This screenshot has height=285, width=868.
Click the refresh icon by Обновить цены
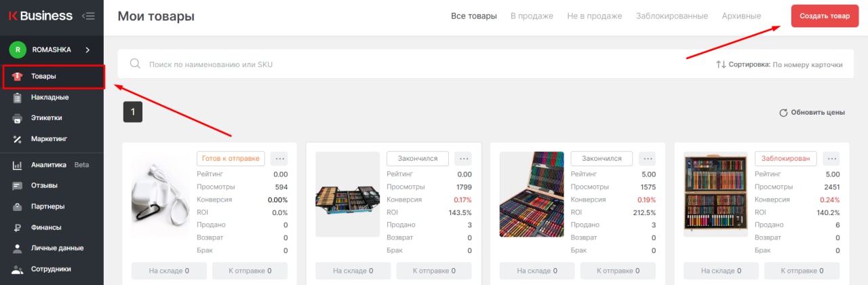tap(783, 113)
